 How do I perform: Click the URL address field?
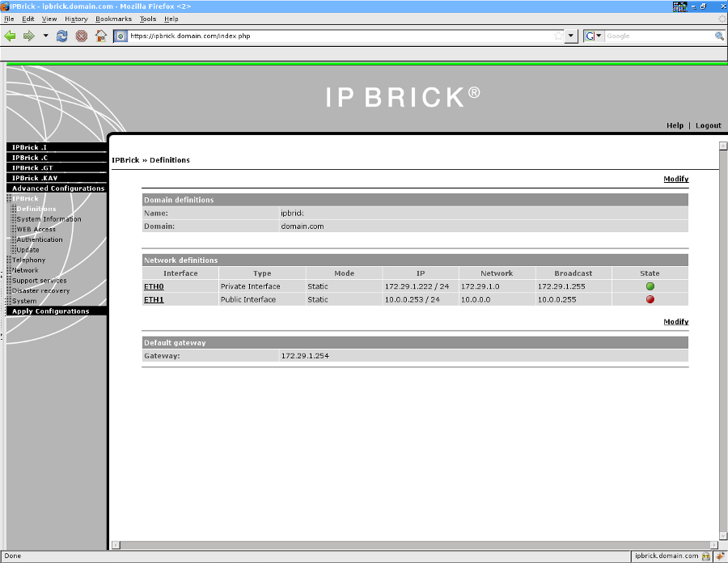[341, 36]
